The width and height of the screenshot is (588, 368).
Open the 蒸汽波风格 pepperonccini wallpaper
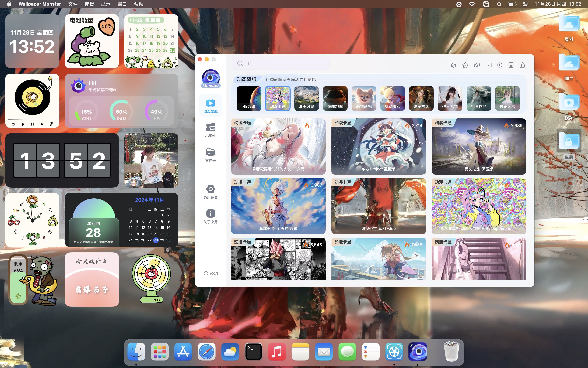pyautogui.click(x=479, y=206)
